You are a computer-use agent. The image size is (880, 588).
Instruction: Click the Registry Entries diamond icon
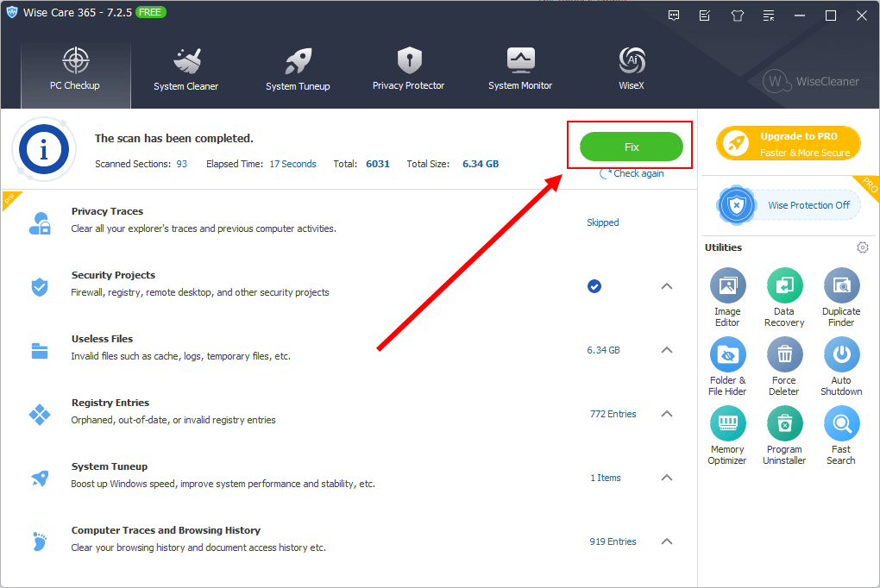click(x=40, y=415)
